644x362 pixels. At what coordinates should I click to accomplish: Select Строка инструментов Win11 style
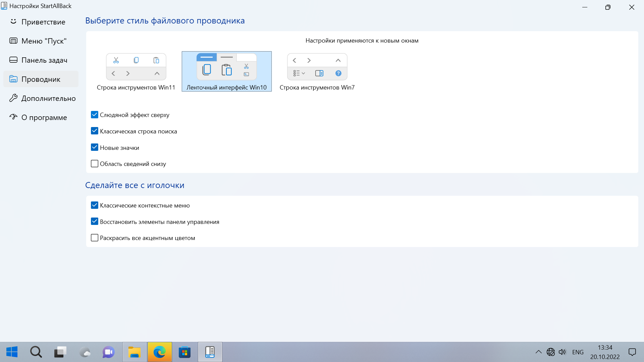[x=136, y=72]
